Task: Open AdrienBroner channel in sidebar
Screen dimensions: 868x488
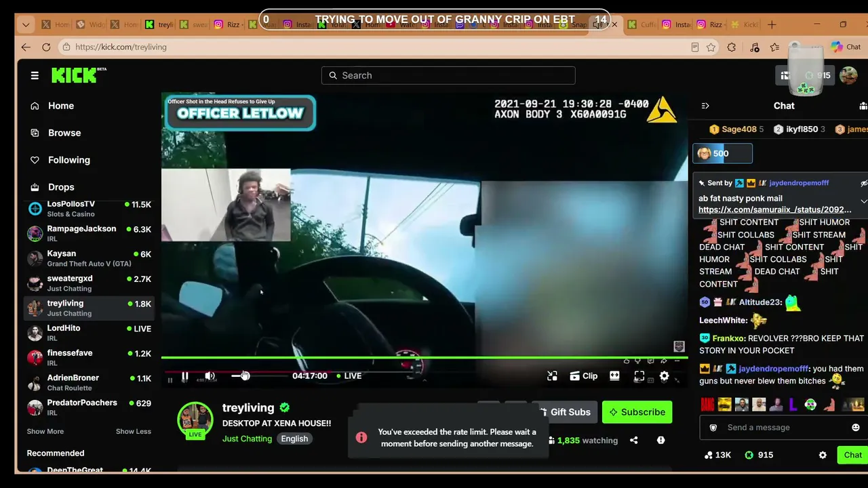Action: [x=90, y=383]
